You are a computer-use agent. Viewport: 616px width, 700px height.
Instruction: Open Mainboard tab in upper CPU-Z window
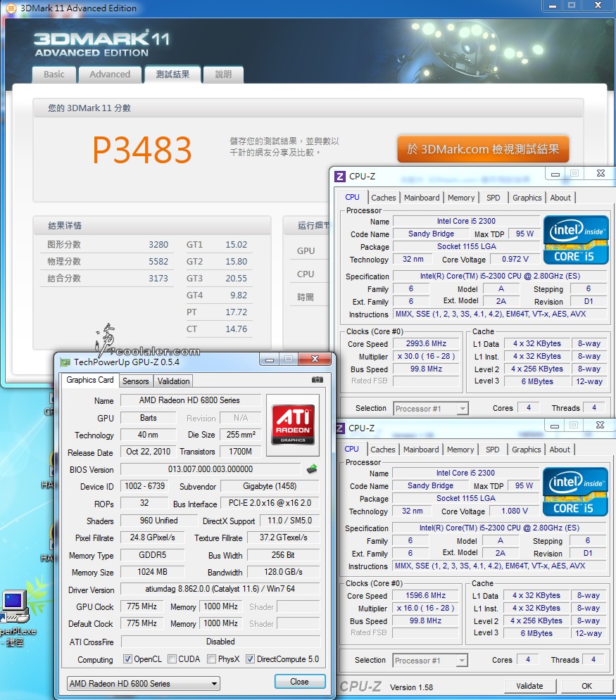click(x=422, y=198)
